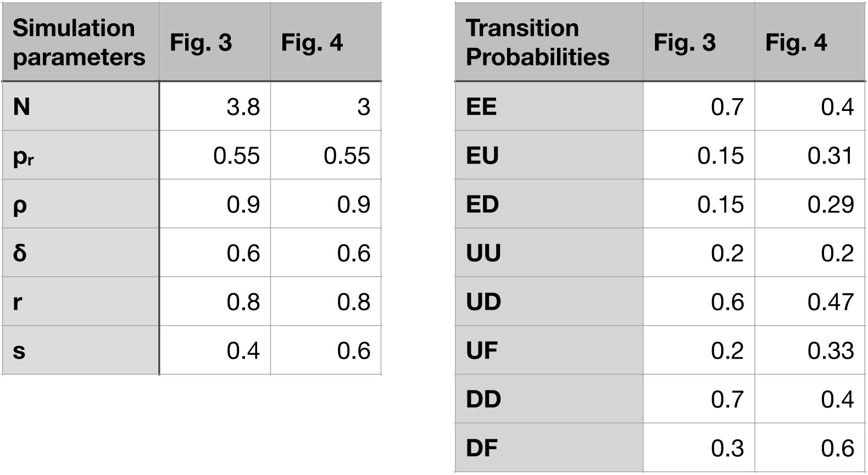The image size is (868, 475).
Task: Select the δ row label cell
Action: coord(80,253)
